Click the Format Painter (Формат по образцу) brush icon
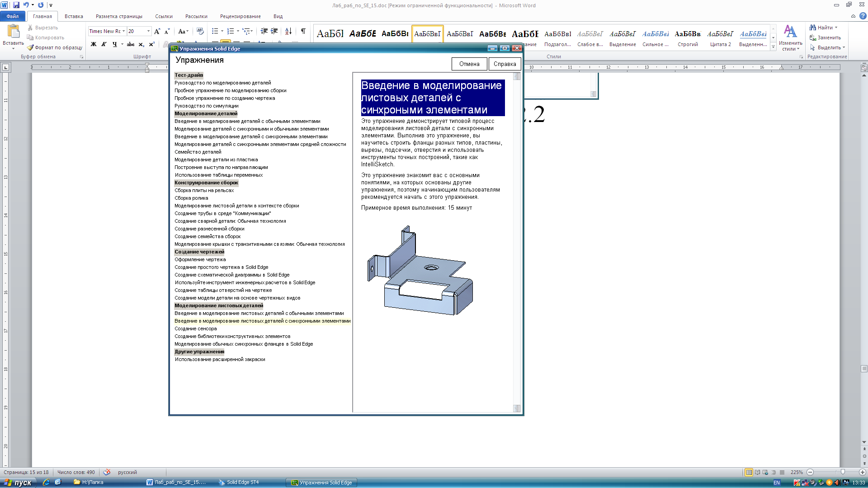 (x=30, y=47)
